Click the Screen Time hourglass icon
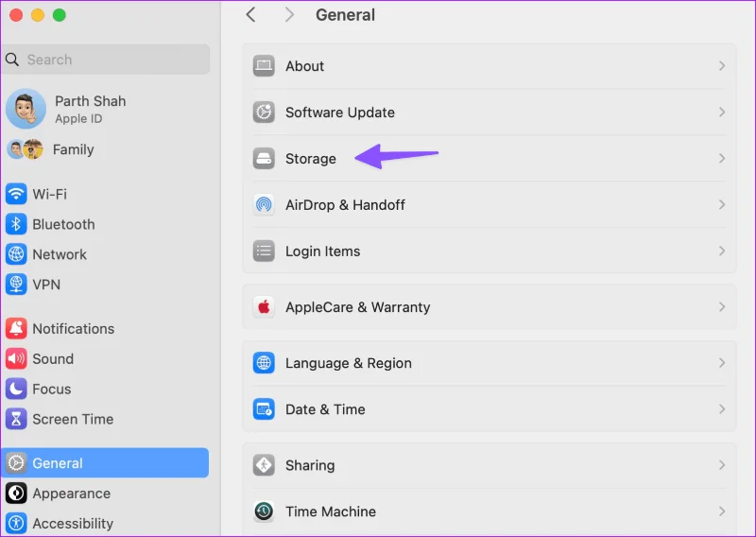The height and width of the screenshot is (537, 756). click(16, 419)
